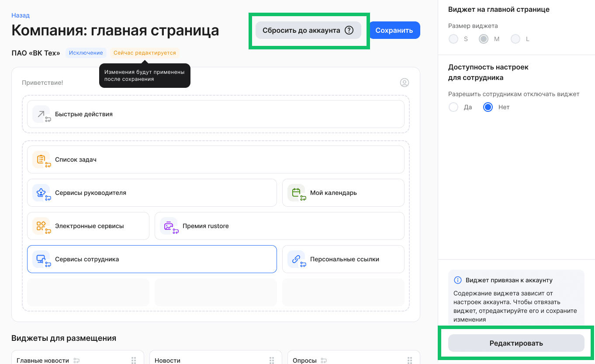This screenshot has height=364, width=595.
Task: Click question mark icon in Сбросить до аккаунта
Action: (x=349, y=31)
